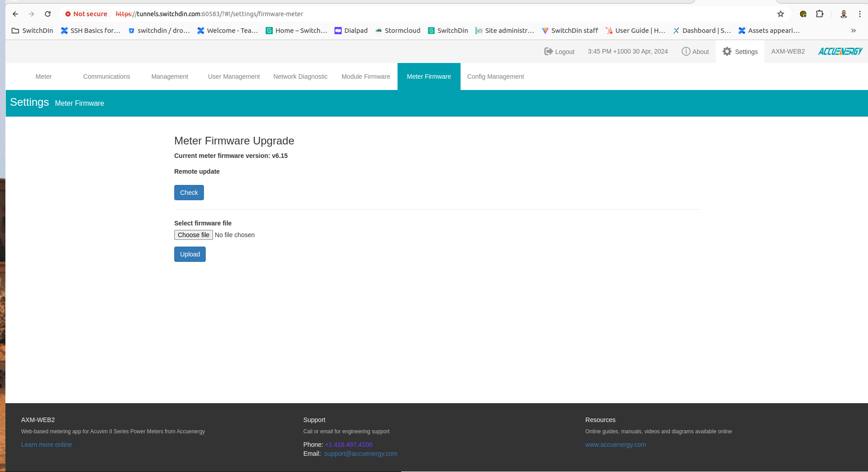Show more bookmarks with the chevron

pos(853,31)
